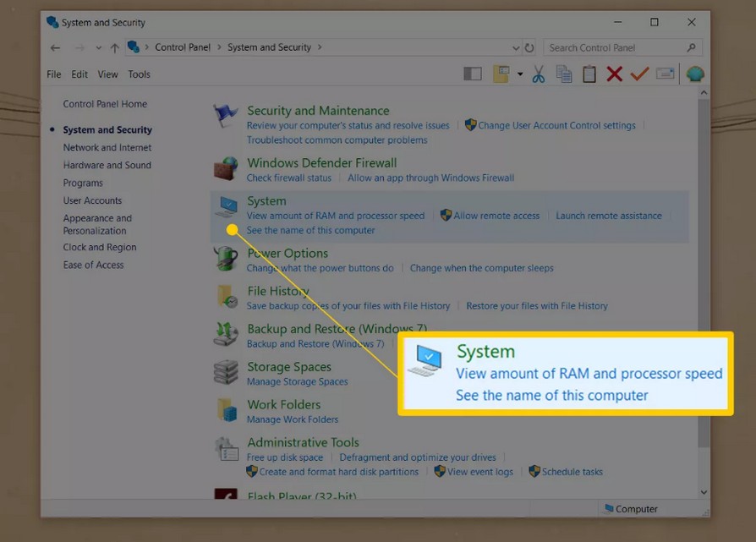Select Hardware and Sound in sidebar
The image size is (756, 542).
(x=107, y=165)
